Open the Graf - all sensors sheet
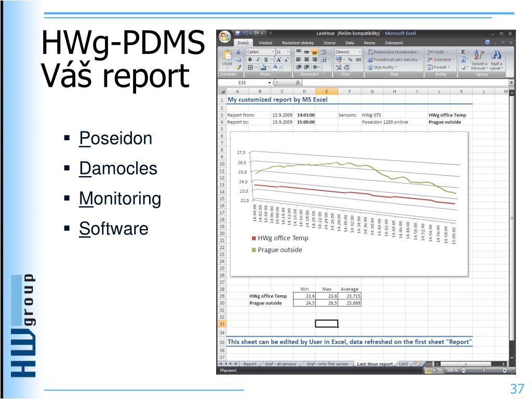Image resolution: width=532 pixels, height=399 pixels. click(x=280, y=364)
